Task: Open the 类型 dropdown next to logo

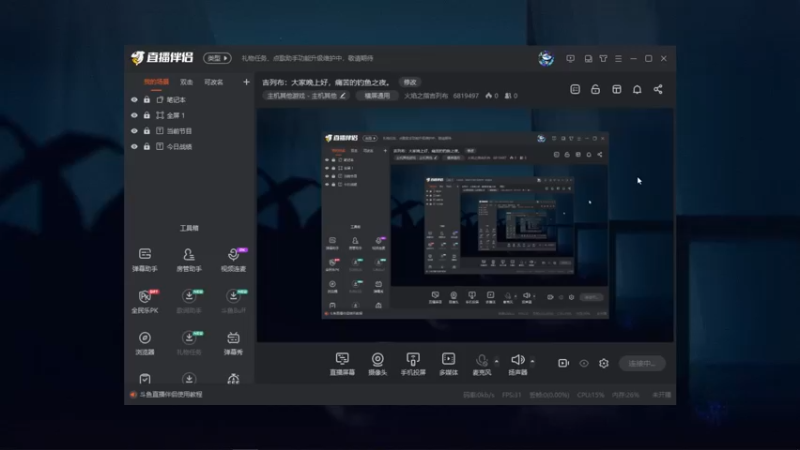Action: [x=217, y=58]
